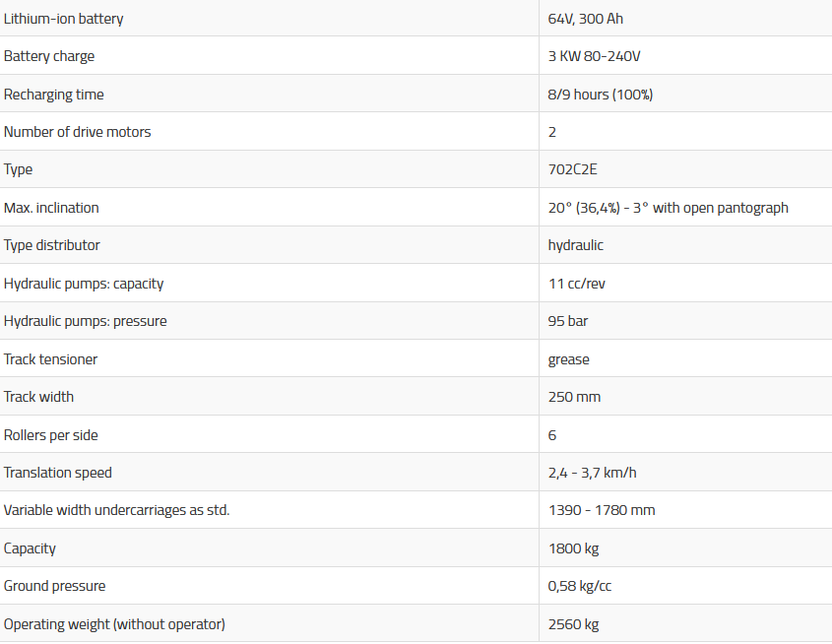Viewport: 832px width, 644px height.
Task: Select the "702C2E" type value
Action: [x=570, y=169]
